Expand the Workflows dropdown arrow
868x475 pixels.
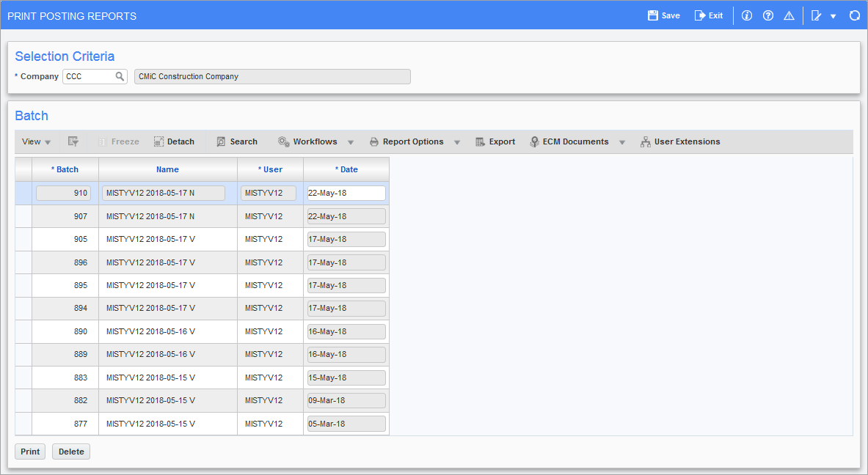tap(351, 142)
